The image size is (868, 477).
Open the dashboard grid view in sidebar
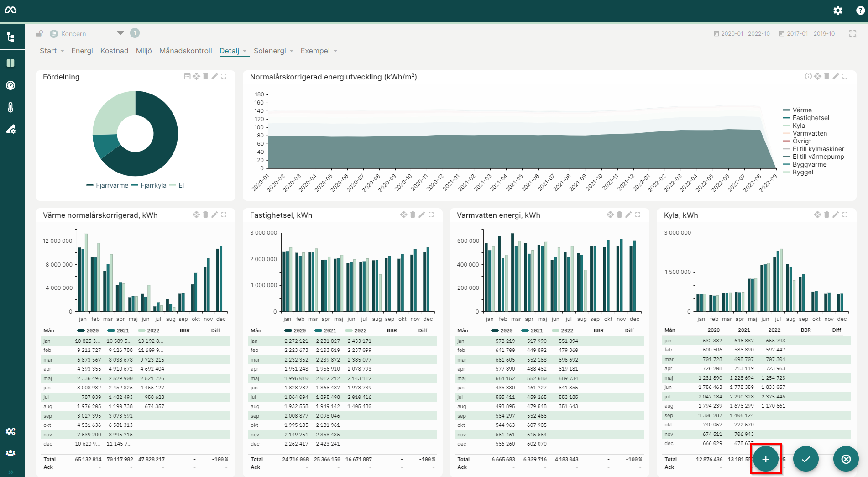[x=10, y=63]
